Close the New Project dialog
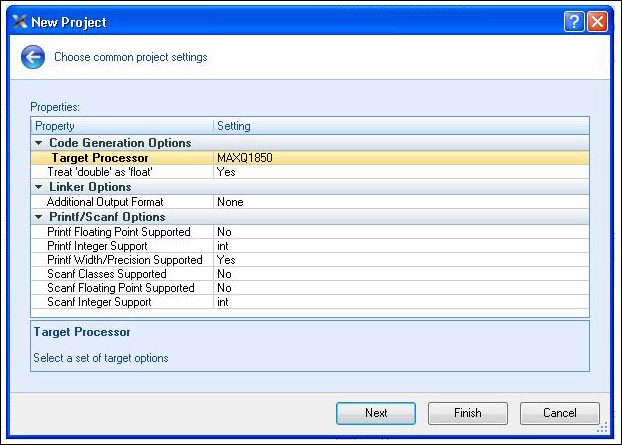The width and height of the screenshot is (622, 445). [597, 21]
